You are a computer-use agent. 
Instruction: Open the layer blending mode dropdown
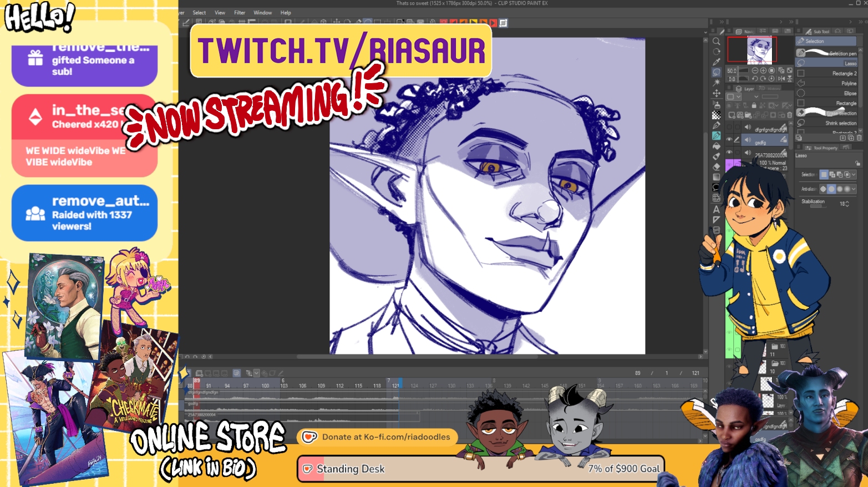(x=756, y=97)
